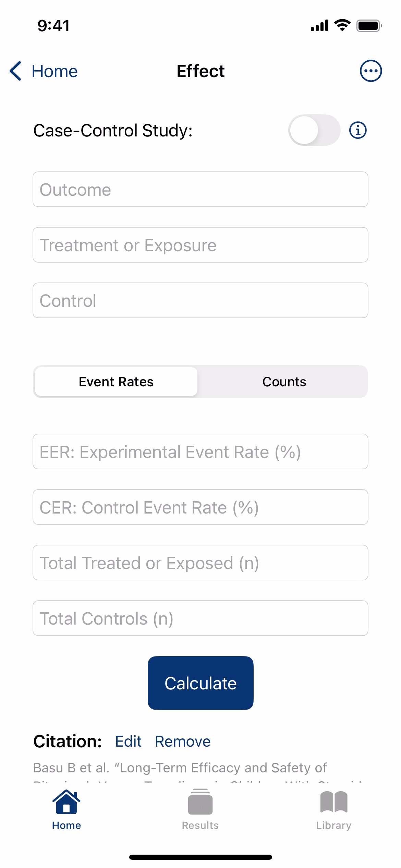Select the Control text field
The image size is (401, 868).
200,300
